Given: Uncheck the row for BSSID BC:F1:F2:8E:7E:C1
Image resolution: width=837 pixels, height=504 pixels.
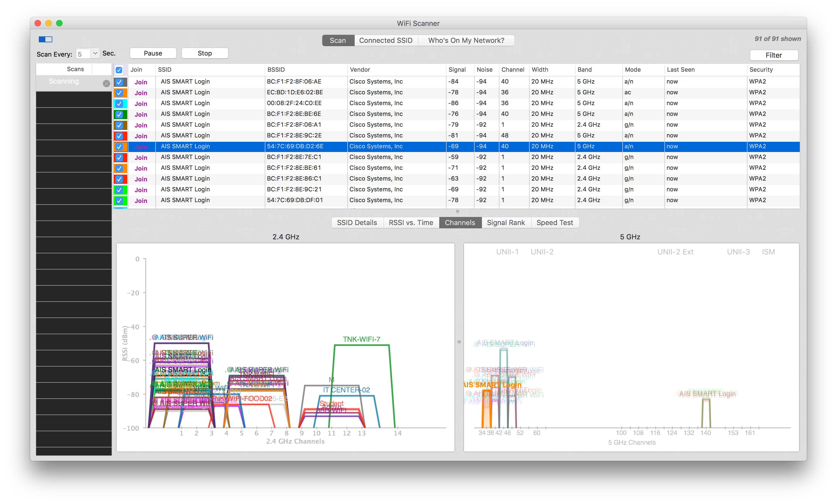Looking at the screenshot, I should tap(119, 158).
